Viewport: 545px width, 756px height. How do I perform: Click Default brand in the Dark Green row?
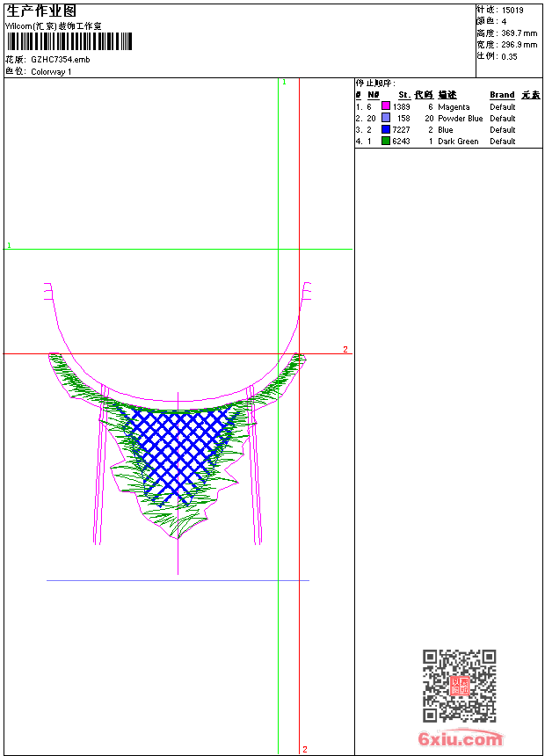click(503, 142)
